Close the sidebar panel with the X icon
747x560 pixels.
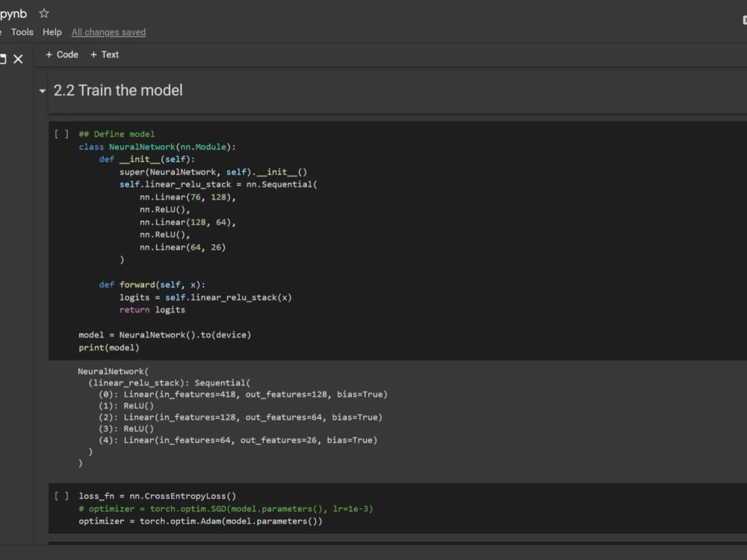click(x=18, y=59)
